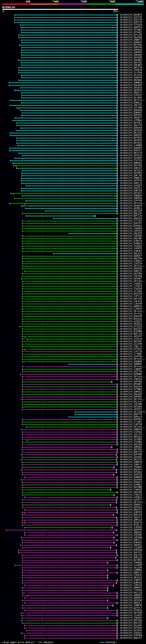This screenshot has width=146, height=644.
Task: Click label UniRef100_B9H384
Action: tap(131, 110)
